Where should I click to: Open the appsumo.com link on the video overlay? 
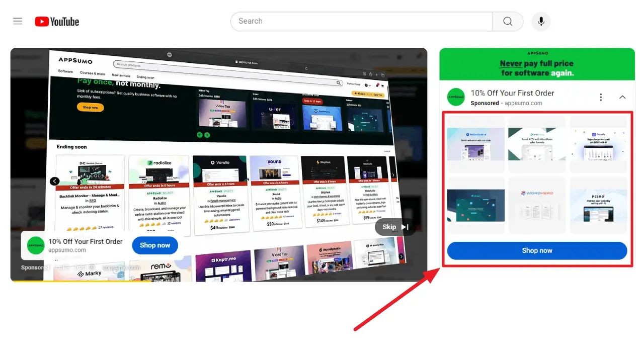coord(67,250)
